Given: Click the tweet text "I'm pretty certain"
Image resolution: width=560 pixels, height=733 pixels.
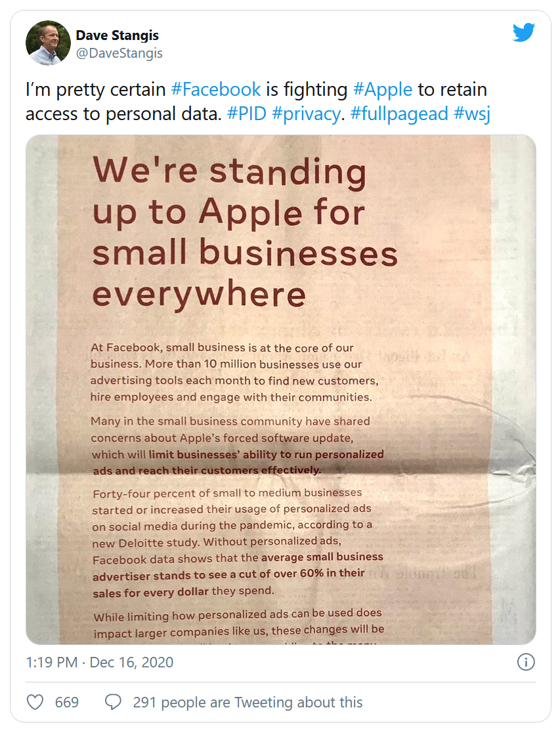Looking at the screenshot, I should (x=95, y=89).
